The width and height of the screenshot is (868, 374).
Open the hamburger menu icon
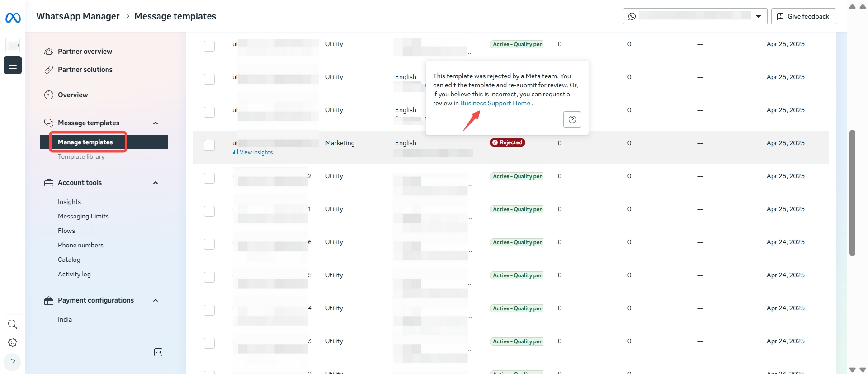[x=13, y=65]
